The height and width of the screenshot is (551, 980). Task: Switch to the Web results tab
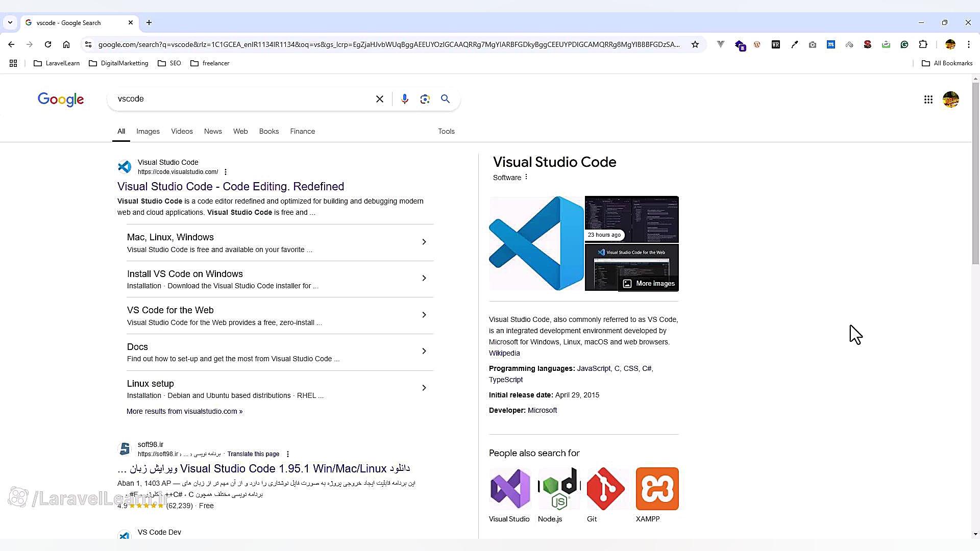tap(240, 131)
